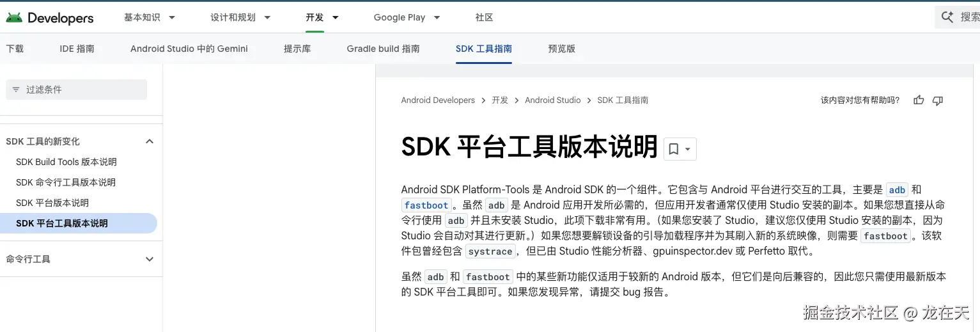Click the Android Studio breadcrumb link
The width and height of the screenshot is (980, 332).
552,100
